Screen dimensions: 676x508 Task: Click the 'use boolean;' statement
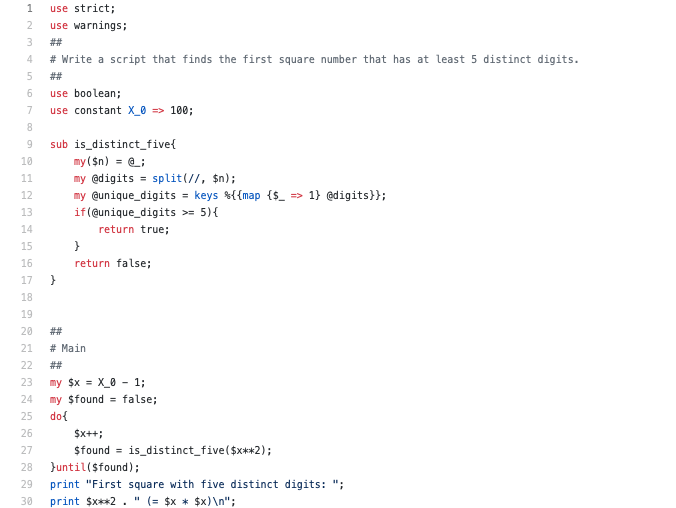85,93
